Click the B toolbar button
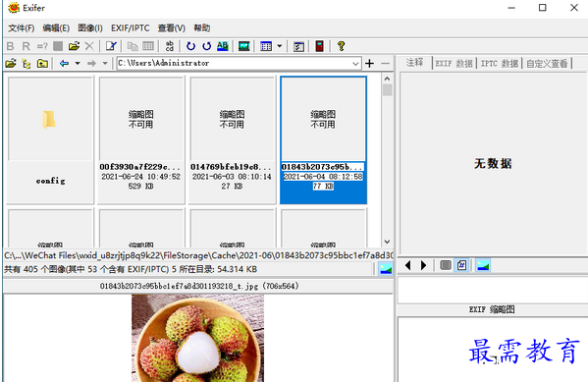 [x=11, y=46]
